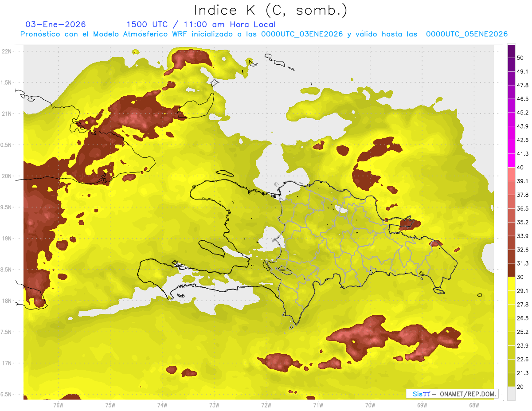Screen dimensions: 532x411
Task: Click the latitude axis label "17N"
Action: [7, 363]
